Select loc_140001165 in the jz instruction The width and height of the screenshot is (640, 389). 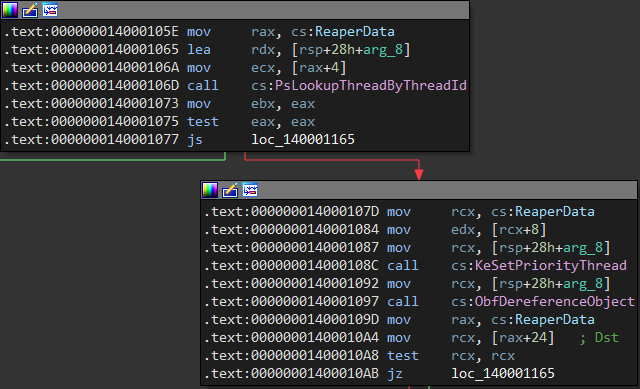pos(503,373)
